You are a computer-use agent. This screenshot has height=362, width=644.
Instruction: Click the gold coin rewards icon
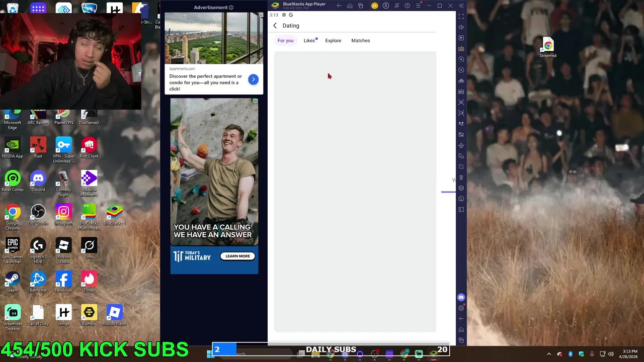pos(374,6)
